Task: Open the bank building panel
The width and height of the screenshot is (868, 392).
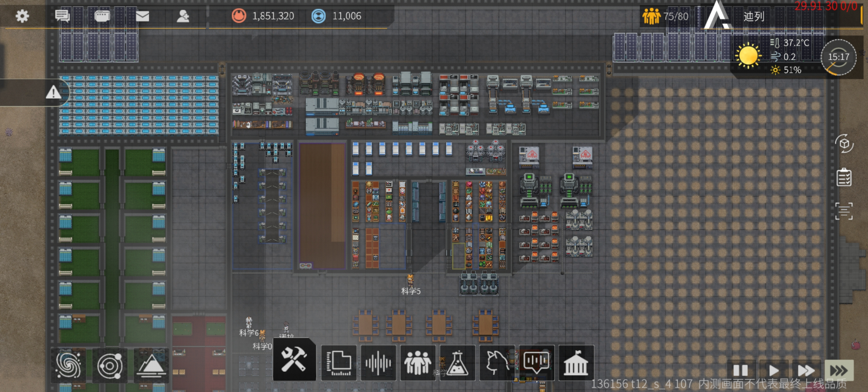Action: point(576,363)
